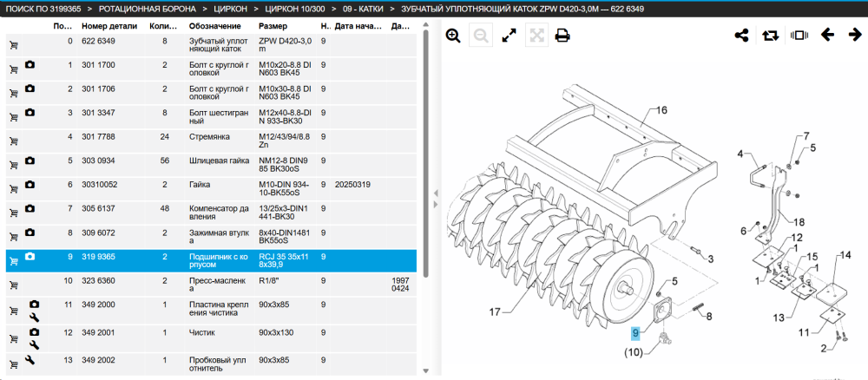Zoom in on the diagram
Screen dimensions: 868x380
[453, 36]
